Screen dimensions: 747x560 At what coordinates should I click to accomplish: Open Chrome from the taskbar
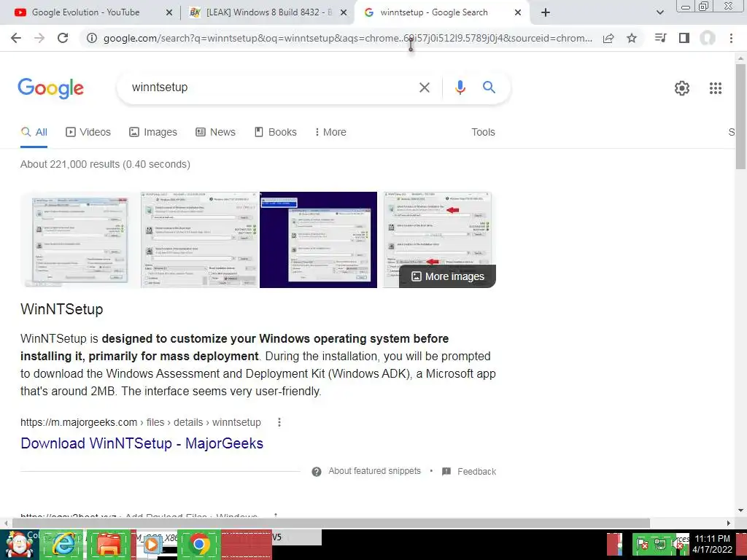pyautogui.click(x=199, y=544)
